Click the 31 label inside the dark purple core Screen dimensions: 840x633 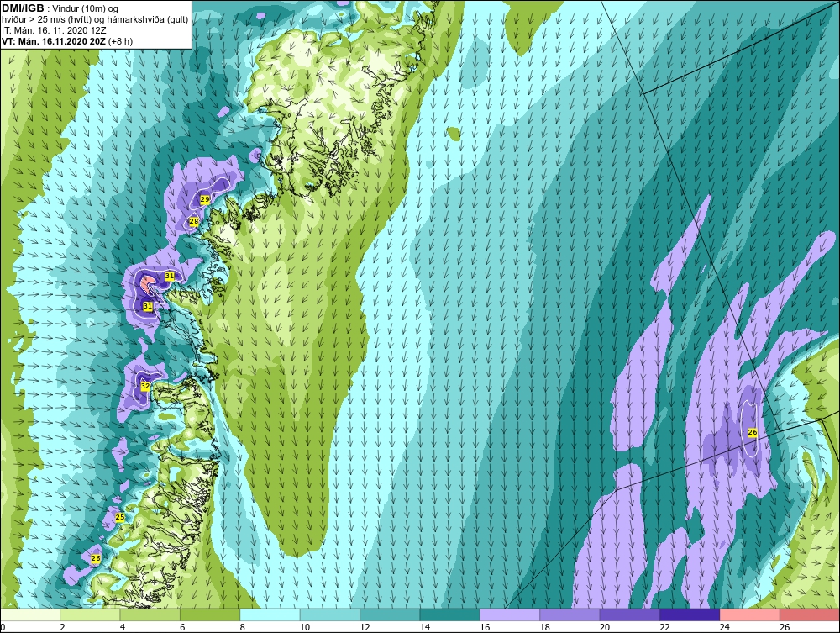coord(148,305)
